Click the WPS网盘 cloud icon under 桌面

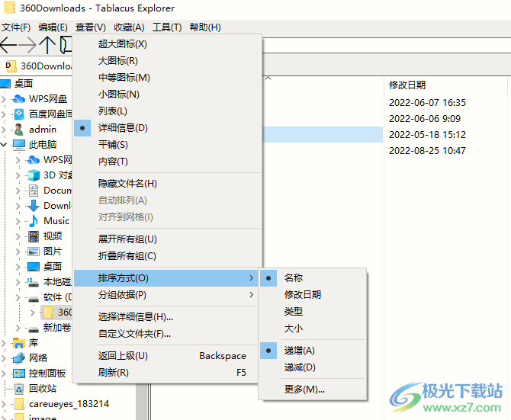[19, 98]
